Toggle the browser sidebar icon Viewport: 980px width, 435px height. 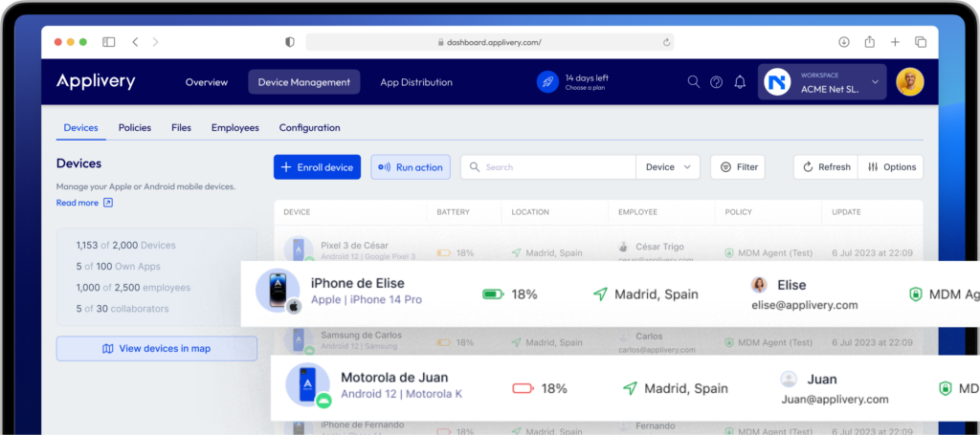click(109, 42)
